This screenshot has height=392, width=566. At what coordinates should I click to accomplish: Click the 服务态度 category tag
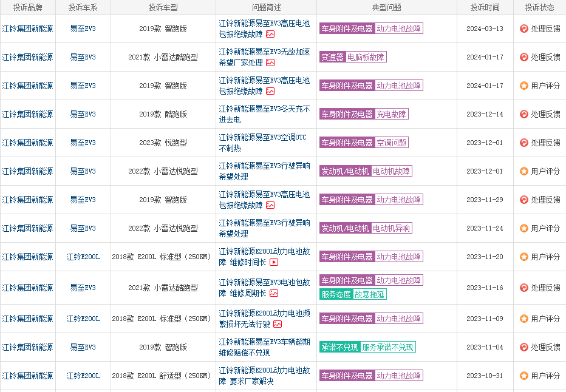(x=336, y=294)
